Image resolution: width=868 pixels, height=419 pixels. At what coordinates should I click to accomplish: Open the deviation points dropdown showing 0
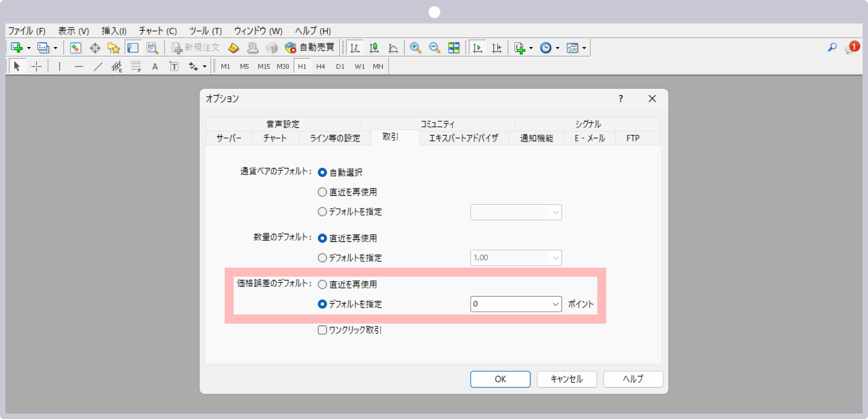click(516, 304)
